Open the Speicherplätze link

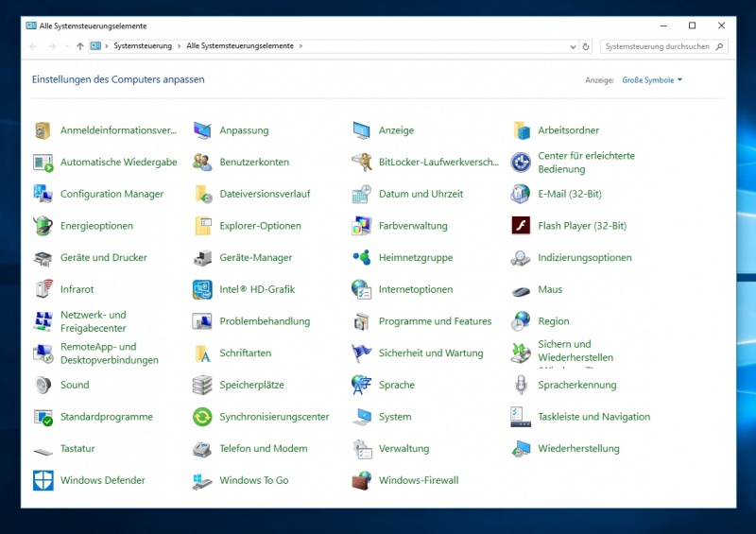(251, 385)
